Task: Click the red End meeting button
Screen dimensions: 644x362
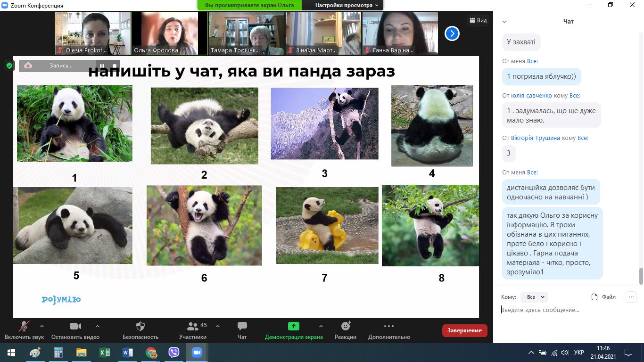Action: click(x=464, y=330)
